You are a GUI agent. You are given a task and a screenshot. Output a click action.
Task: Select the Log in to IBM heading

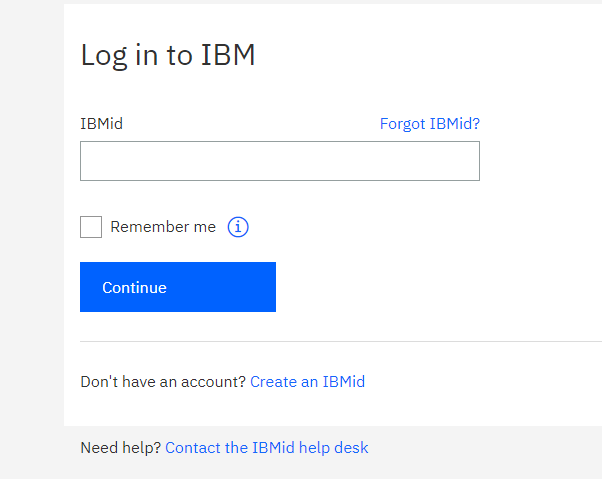pos(168,55)
